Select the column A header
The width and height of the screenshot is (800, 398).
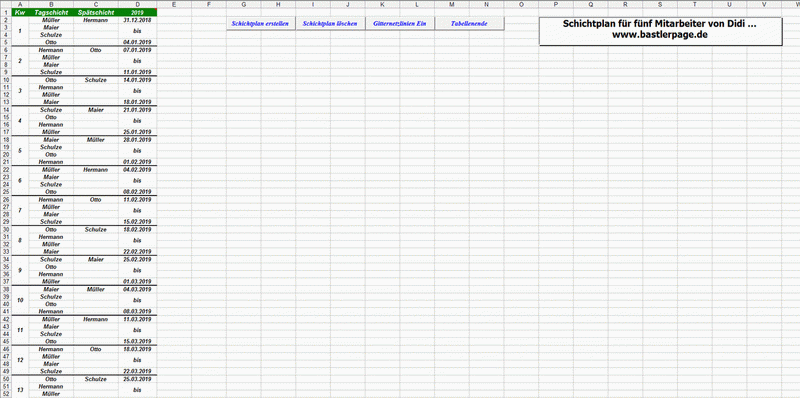point(20,4)
